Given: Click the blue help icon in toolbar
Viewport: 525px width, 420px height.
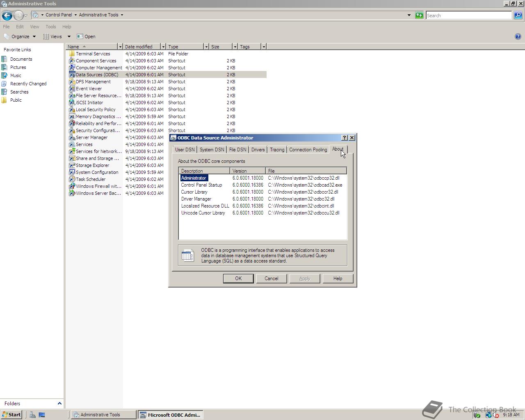Looking at the screenshot, I should tap(518, 37).
